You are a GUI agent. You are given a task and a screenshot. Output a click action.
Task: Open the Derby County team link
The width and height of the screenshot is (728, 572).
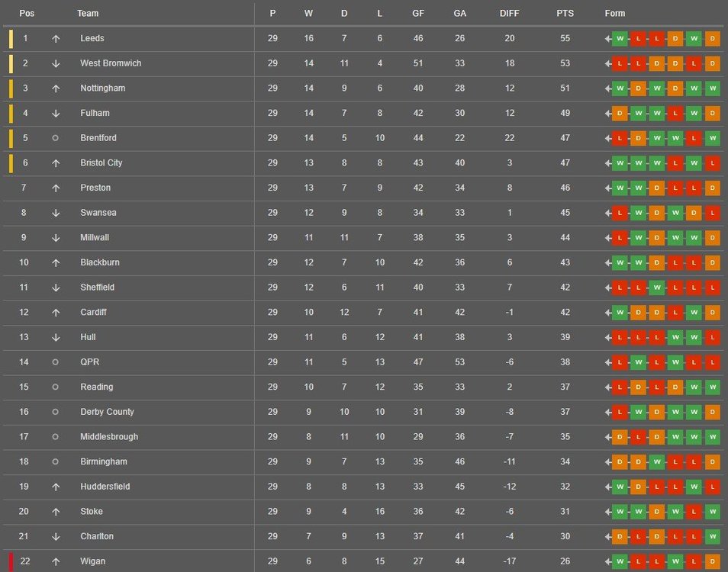[x=107, y=412]
